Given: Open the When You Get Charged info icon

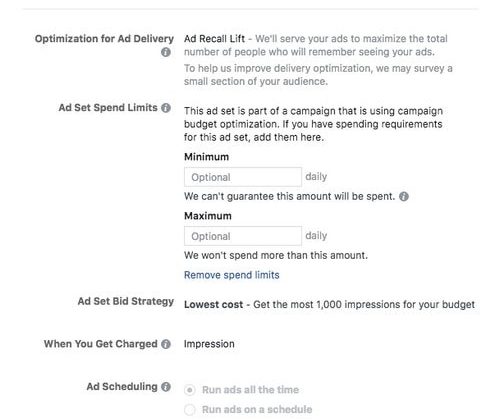Looking at the screenshot, I should [x=166, y=344].
